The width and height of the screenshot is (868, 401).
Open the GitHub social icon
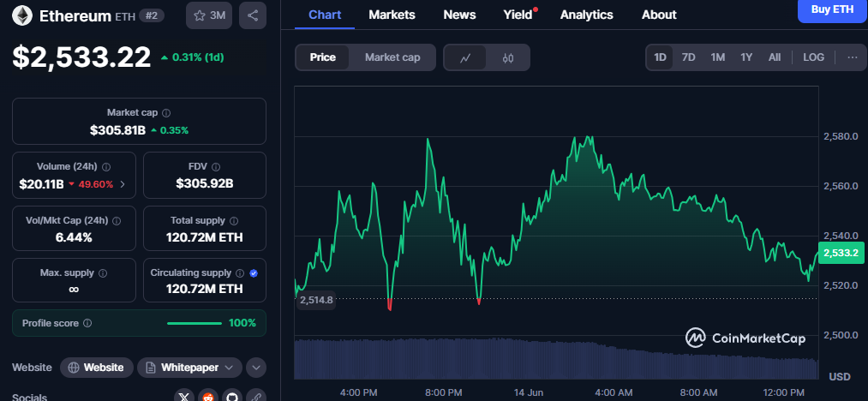pos(232,396)
